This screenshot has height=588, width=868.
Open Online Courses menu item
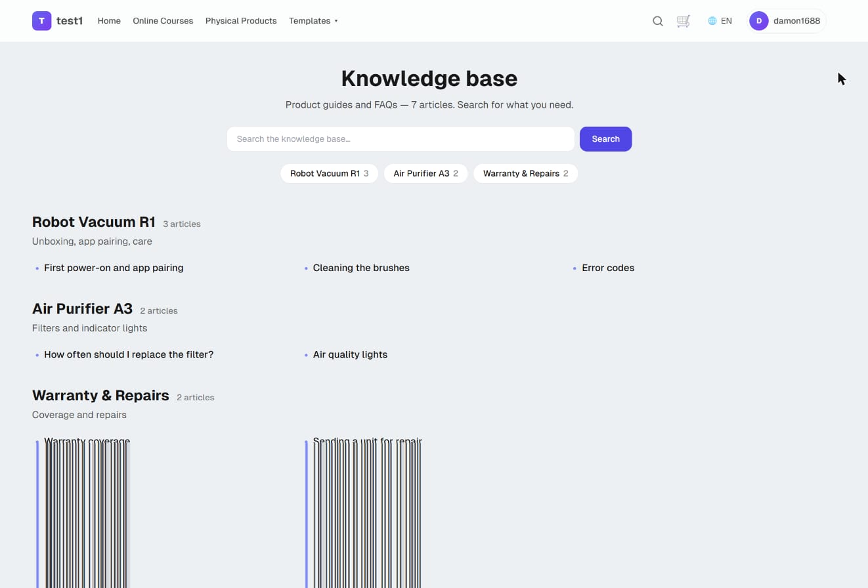pyautogui.click(x=163, y=21)
